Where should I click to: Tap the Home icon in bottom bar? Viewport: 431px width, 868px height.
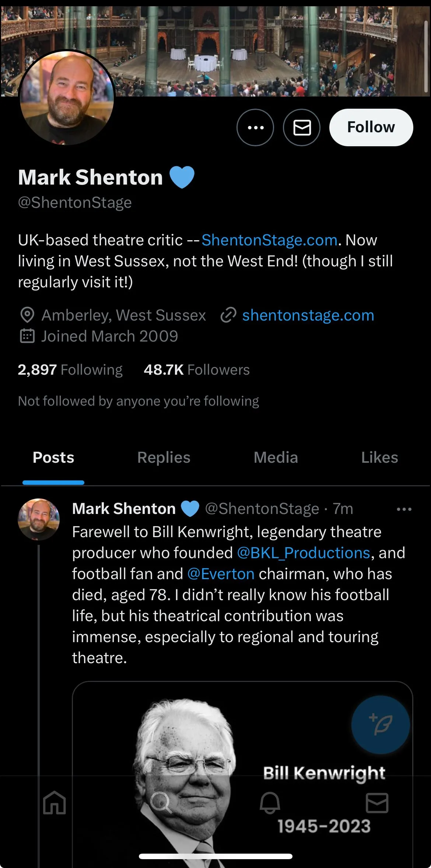pos(55,802)
